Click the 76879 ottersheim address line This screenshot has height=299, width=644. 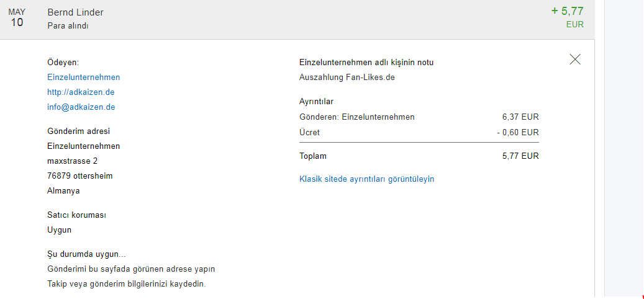(x=79, y=176)
